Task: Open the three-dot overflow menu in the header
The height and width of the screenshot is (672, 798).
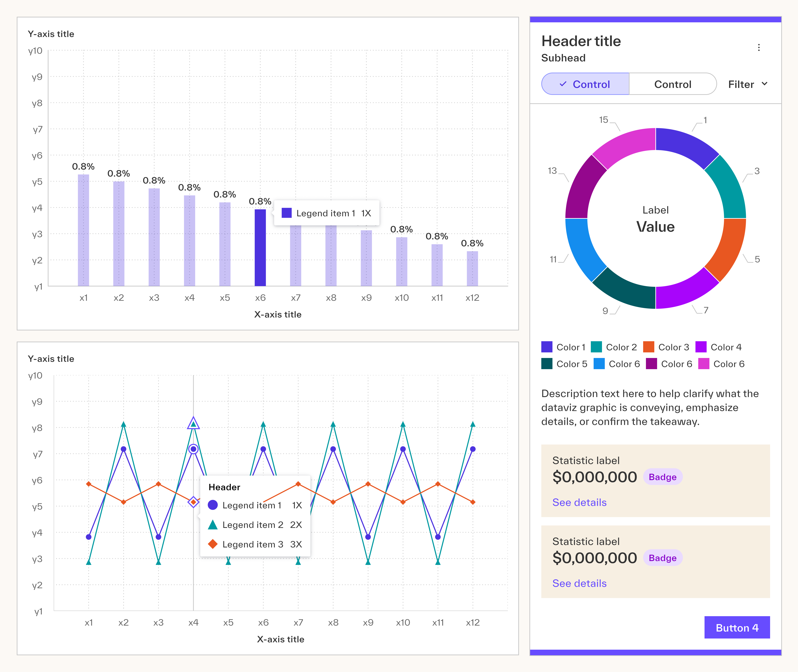Action: [758, 48]
